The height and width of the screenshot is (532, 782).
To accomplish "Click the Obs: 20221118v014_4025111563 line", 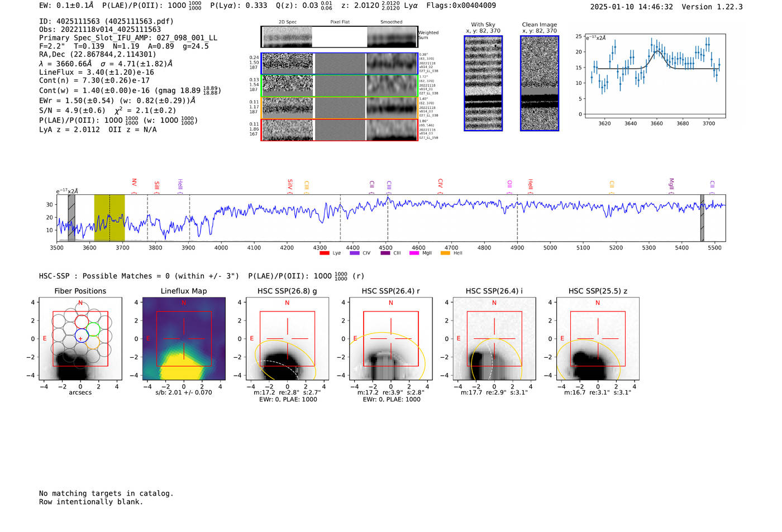I will pos(100,30).
